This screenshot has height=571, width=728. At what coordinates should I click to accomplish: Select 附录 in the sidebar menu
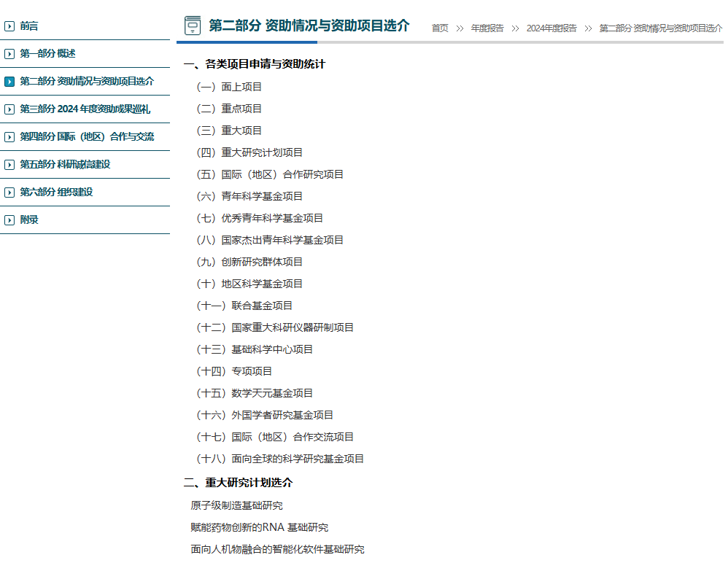(29, 220)
